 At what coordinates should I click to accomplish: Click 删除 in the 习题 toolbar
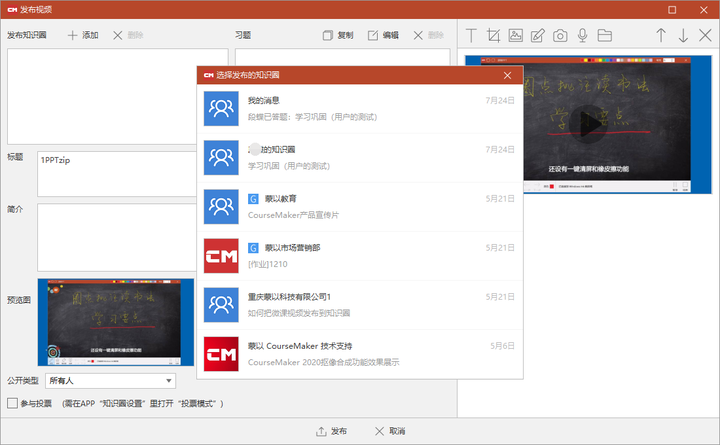coord(428,35)
